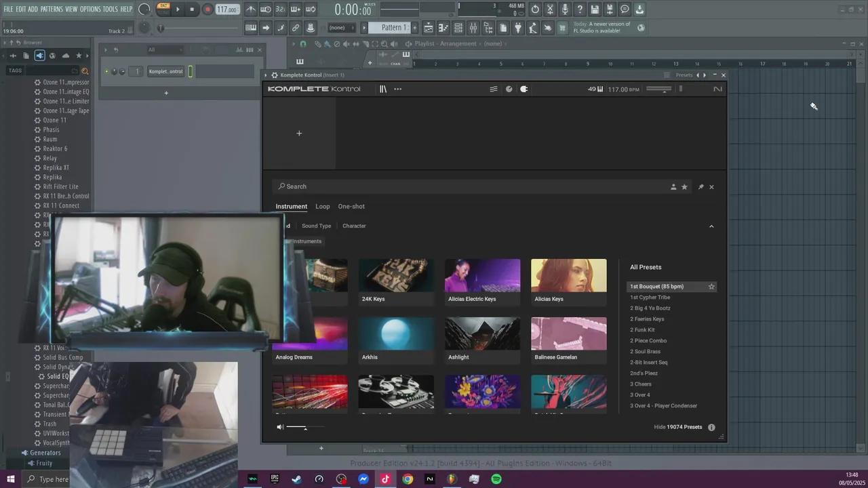Click the typing keyboard to piano icon

pos(251,28)
